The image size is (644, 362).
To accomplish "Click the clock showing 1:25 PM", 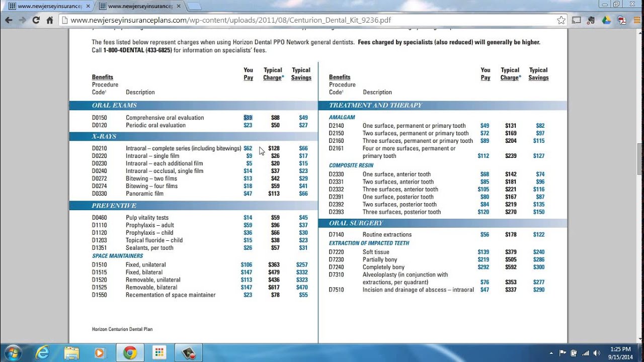I will tap(620, 352).
